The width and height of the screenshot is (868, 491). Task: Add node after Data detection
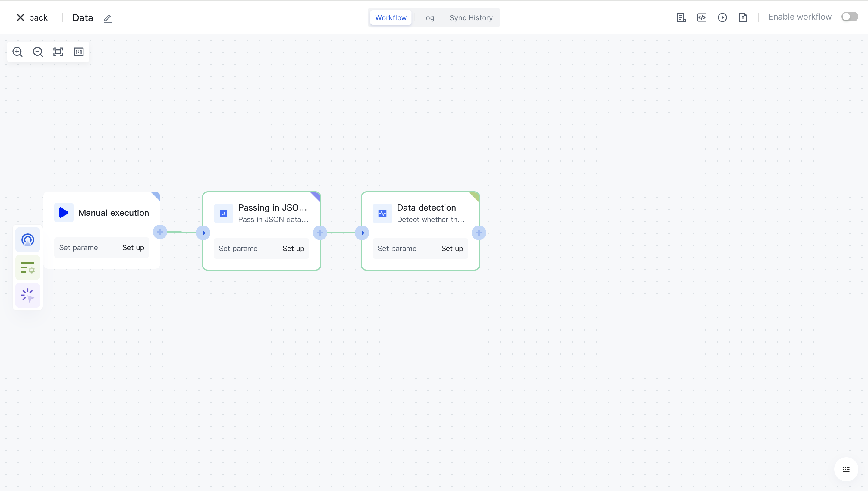(479, 233)
